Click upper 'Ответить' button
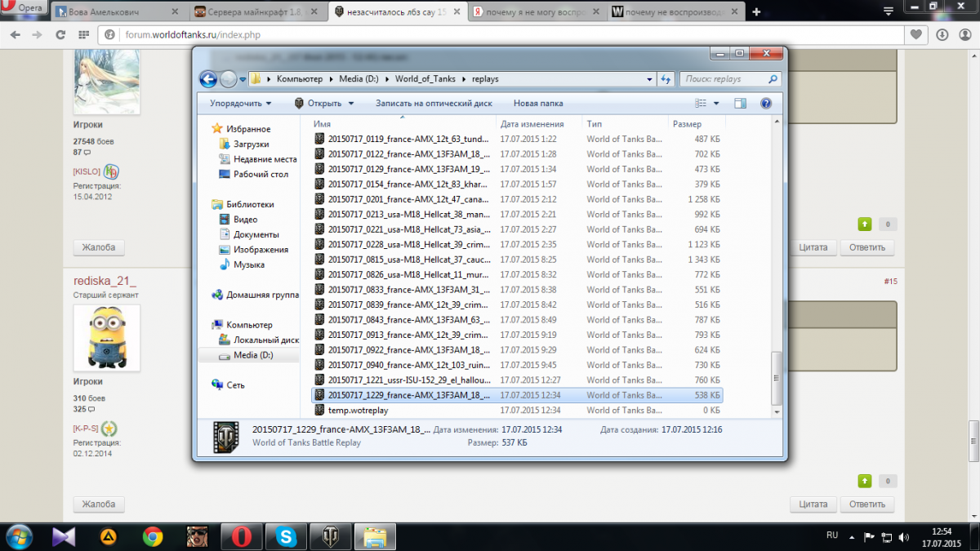Image resolution: width=980 pixels, height=551 pixels. coord(867,247)
